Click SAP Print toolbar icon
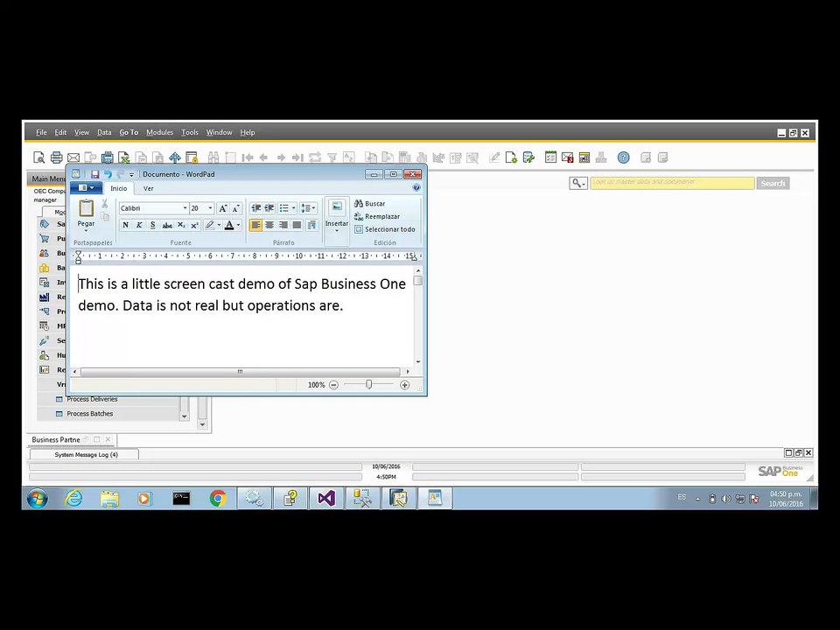 pos(56,157)
